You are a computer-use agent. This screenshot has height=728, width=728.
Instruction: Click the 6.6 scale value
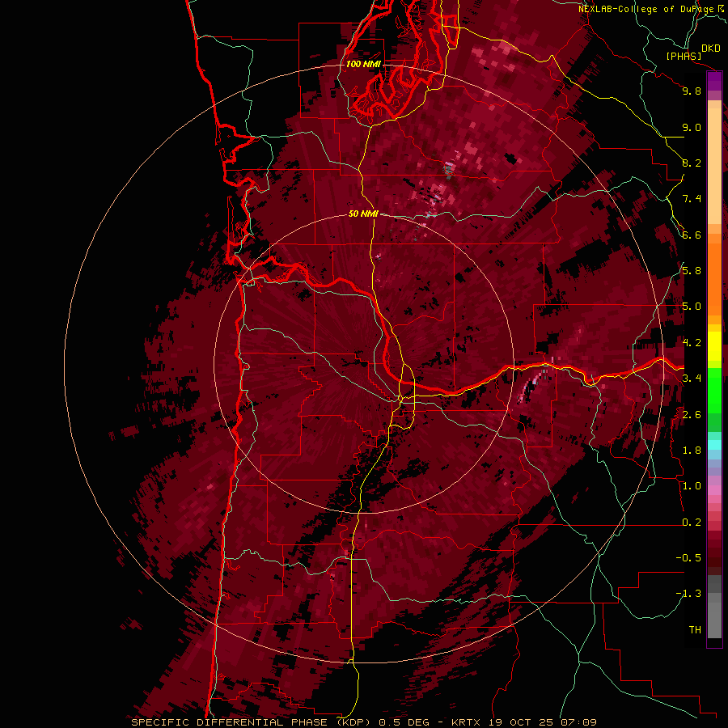692,235
